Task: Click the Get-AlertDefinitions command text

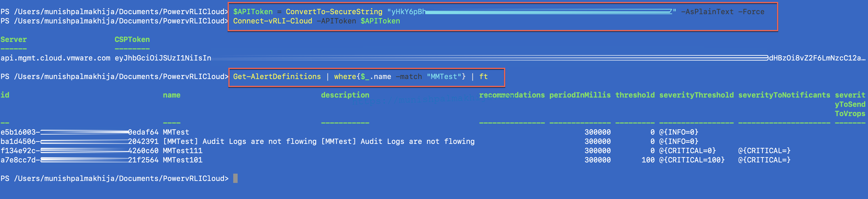Action: point(277,77)
